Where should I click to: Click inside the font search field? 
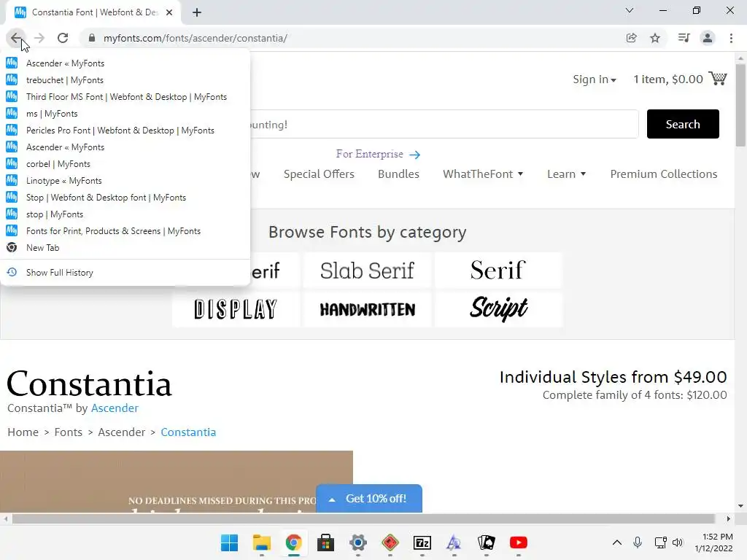pos(444,124)
